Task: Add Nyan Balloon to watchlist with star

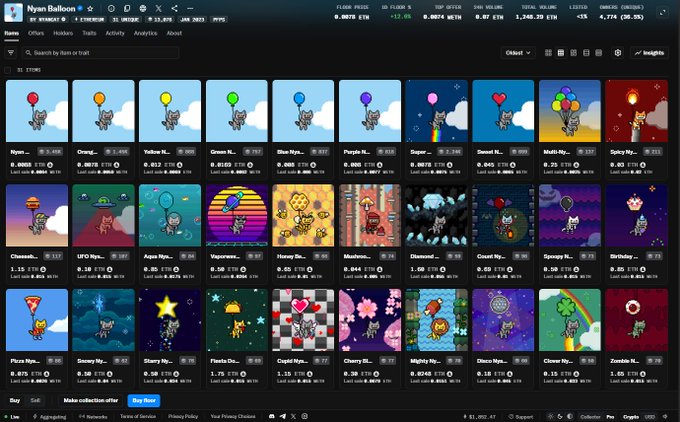Action: click(x=90, y=8)
